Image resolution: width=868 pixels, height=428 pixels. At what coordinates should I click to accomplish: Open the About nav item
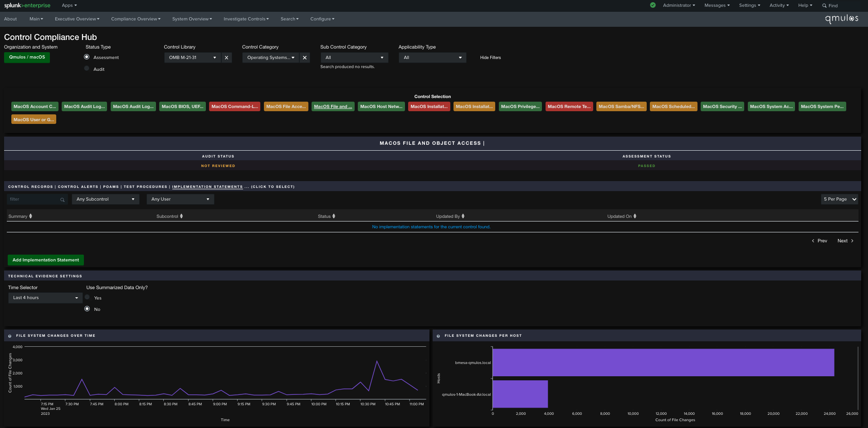tap(10, 19)
